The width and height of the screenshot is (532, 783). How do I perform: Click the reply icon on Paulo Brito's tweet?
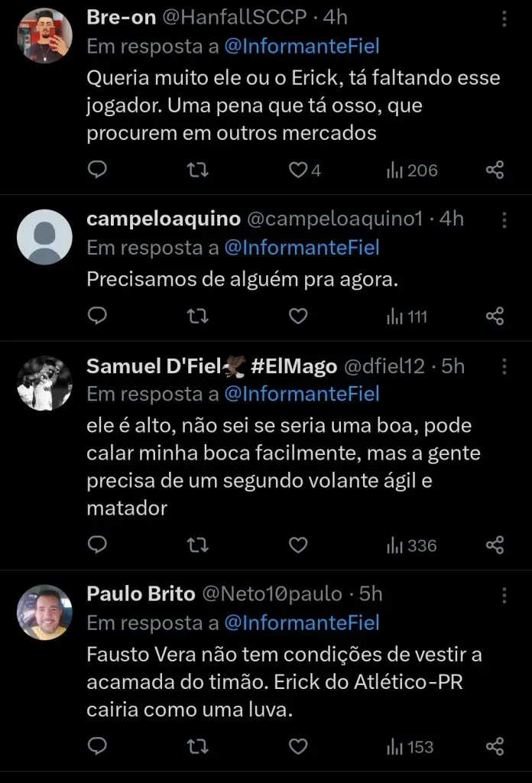[97, 747]
